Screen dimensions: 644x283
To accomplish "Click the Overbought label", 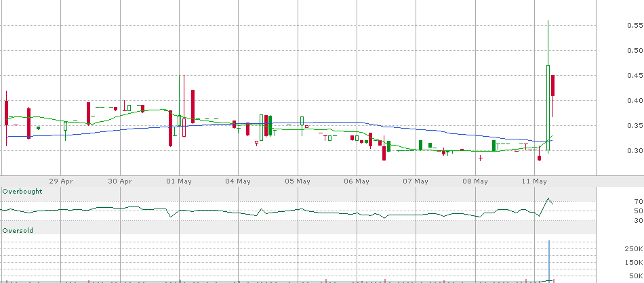I will (22, 192).
